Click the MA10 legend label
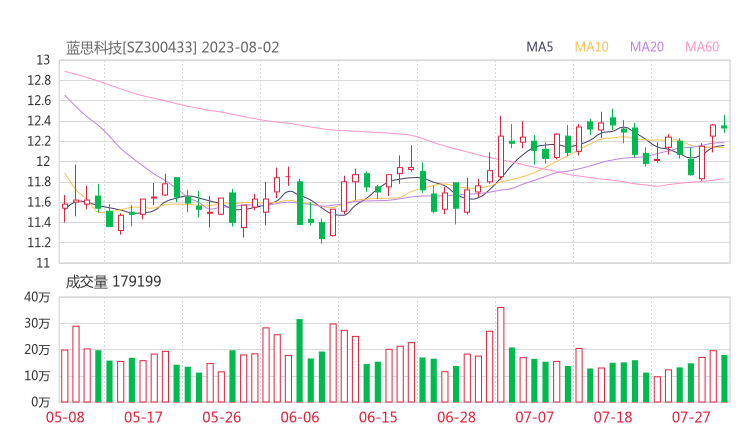740x440 pixels. pos(591,47)
